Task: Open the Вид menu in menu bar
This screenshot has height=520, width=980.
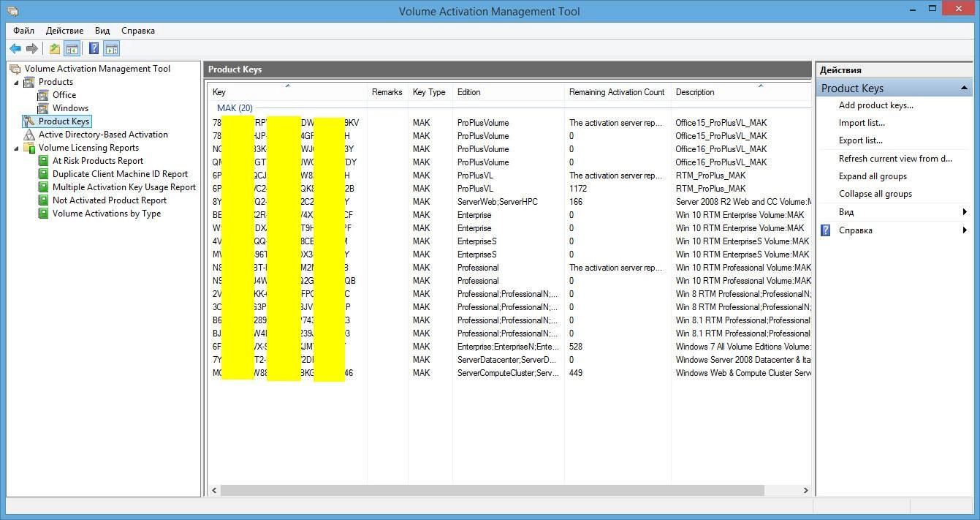Action: [x=102, y=31]
